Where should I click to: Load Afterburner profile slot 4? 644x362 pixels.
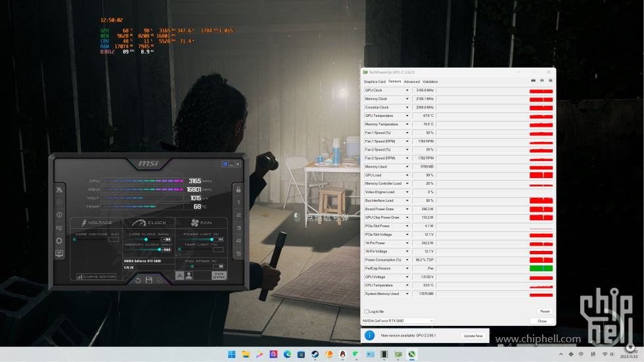click(239, 240)
